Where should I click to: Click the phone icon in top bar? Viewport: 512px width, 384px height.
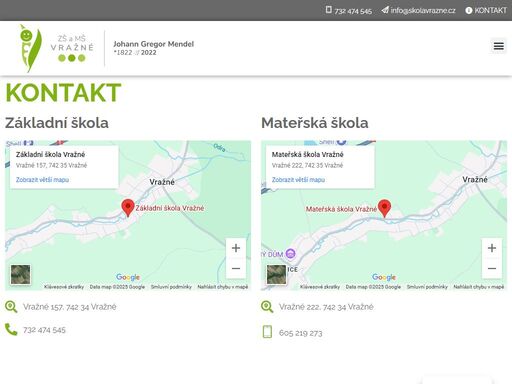(x=329, y=10)
